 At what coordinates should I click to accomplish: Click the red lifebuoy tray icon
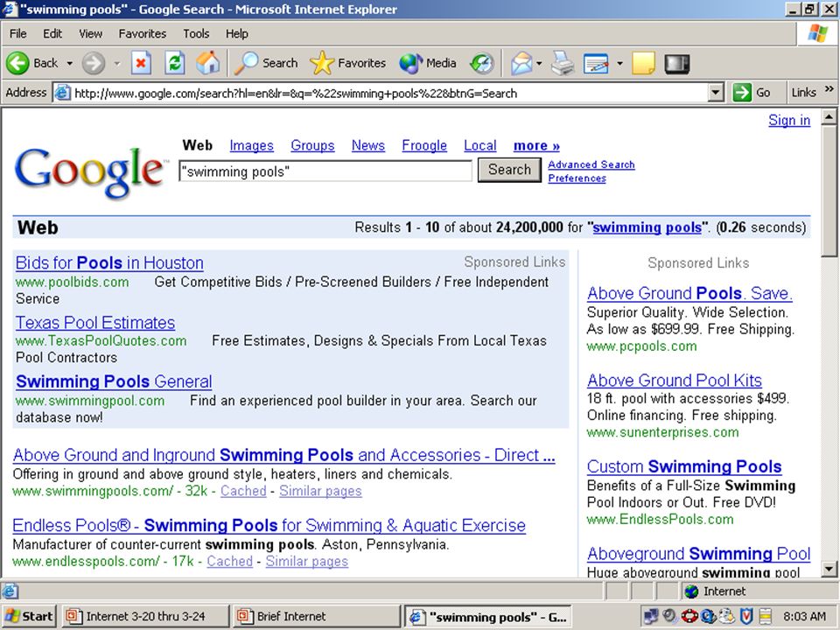coord(689,617)
